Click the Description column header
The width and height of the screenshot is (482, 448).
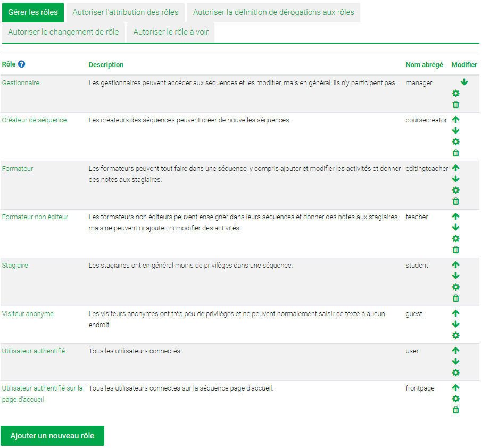coord(106,64)
